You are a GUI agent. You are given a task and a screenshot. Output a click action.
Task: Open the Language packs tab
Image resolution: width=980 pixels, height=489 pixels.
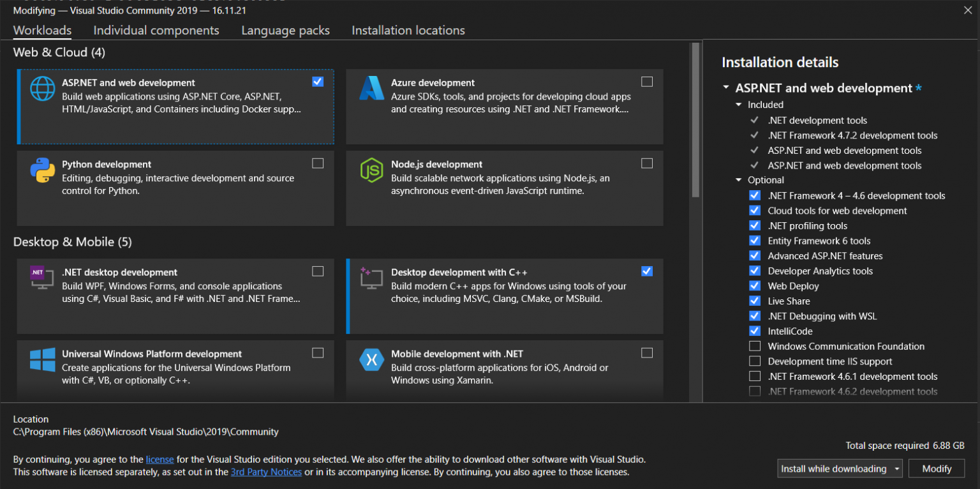click(285, 30)
